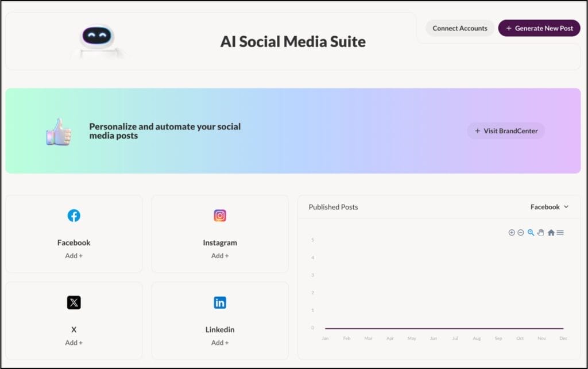The image size is (588, 369).
Task: Add an X account
Action: point(74,343)
